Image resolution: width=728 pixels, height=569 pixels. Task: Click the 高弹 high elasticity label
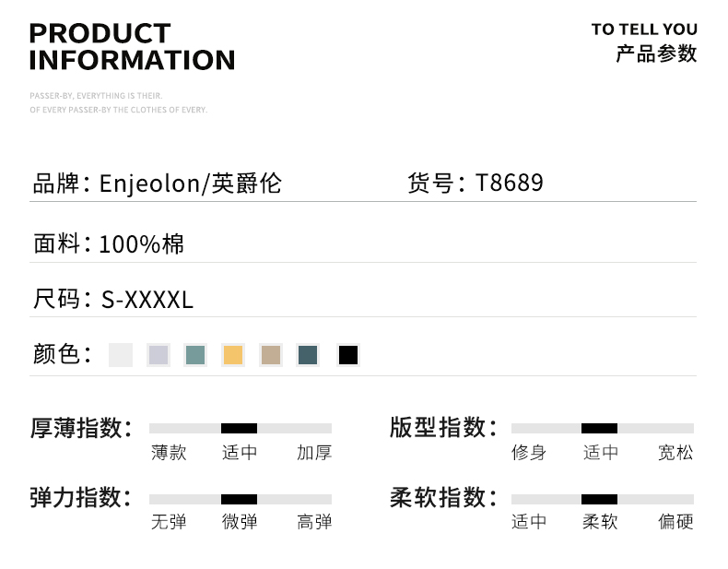314,522
